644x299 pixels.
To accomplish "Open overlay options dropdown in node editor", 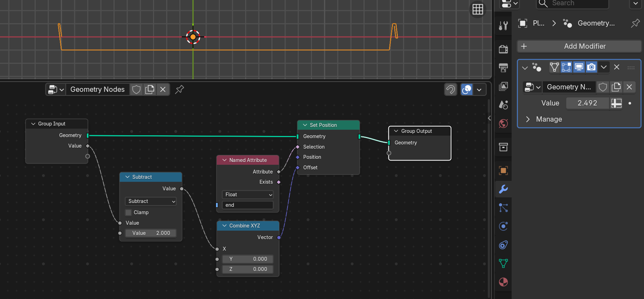I will (479, 90).
